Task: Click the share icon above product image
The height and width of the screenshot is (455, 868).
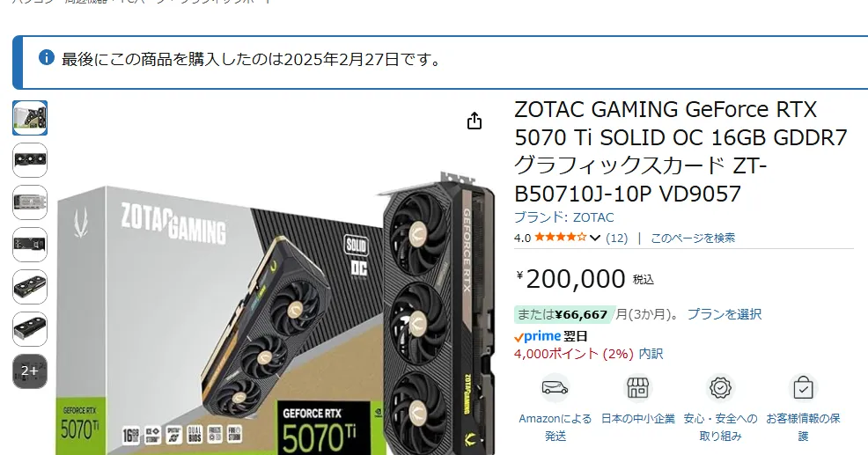Action: [x=474, y=121]
